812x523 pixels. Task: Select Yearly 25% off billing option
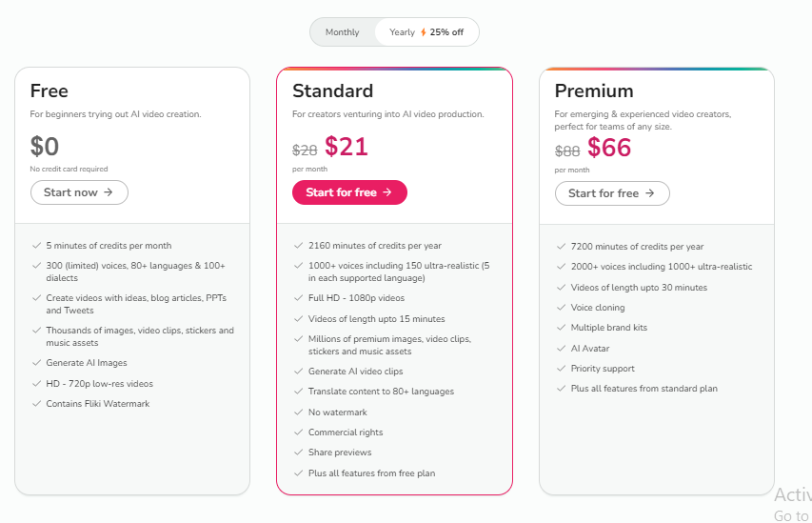coord(426,32)
